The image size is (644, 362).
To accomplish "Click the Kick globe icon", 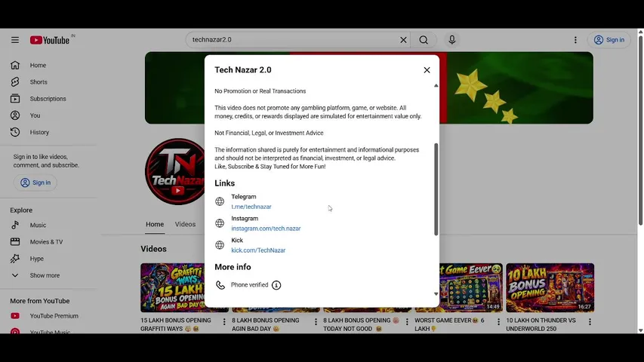I will (x=220, y=245).
